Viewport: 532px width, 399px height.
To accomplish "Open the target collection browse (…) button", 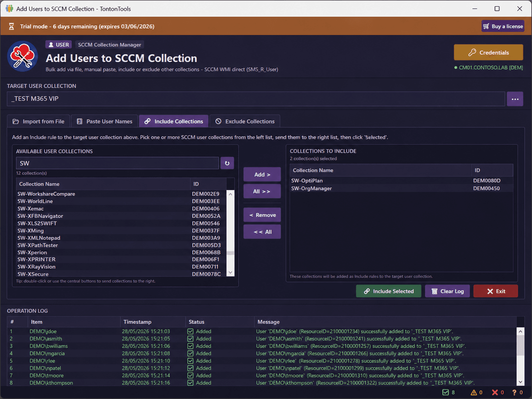I will pos(515,99).
